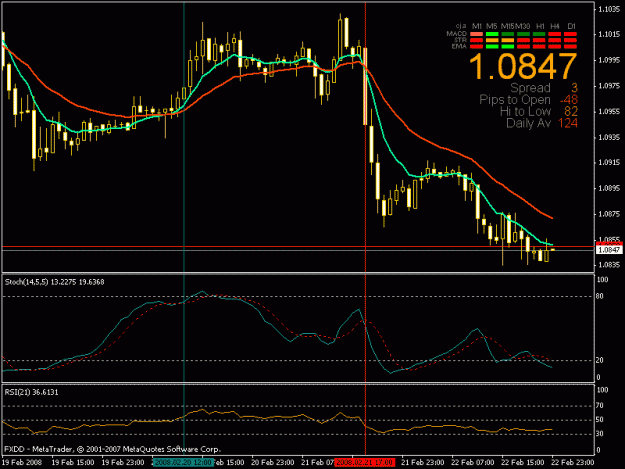Select the RSI(21) 36.6131 indicator label
Screen dimensions: 625x469
pos(31,392)
